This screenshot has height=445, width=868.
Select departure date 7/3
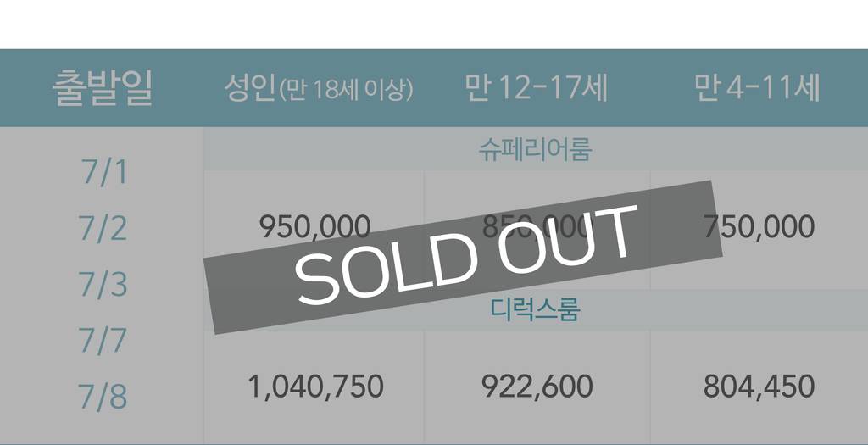[x=103, y=284]
